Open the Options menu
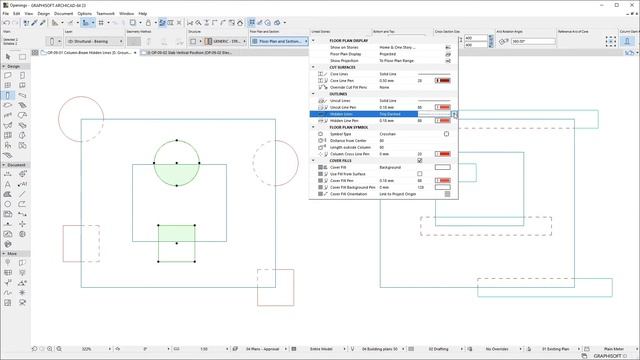640x360 pixels. tap(84, 13)
